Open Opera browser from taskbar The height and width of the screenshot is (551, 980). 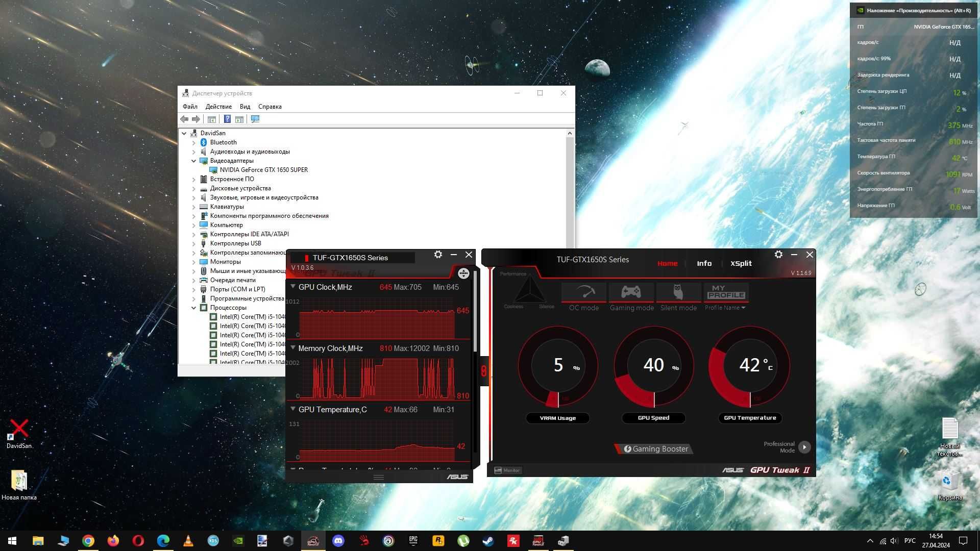click(138, 541)
